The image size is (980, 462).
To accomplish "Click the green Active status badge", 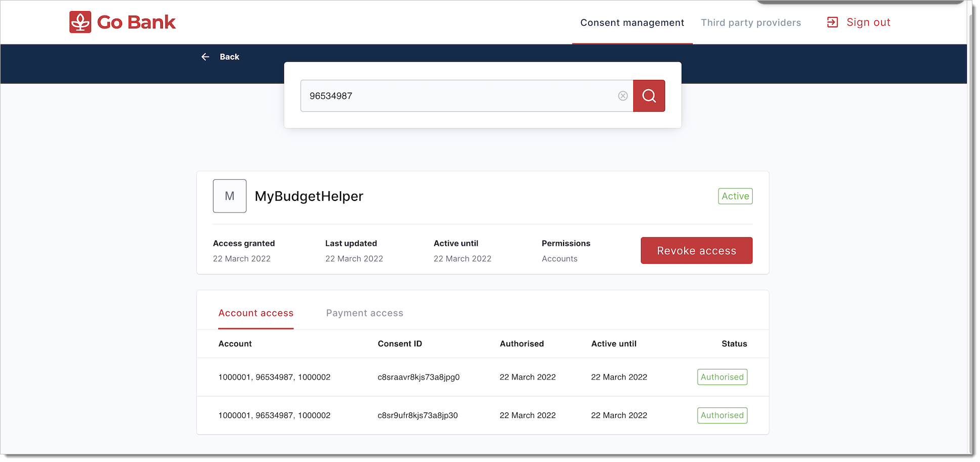I will 735,196.
